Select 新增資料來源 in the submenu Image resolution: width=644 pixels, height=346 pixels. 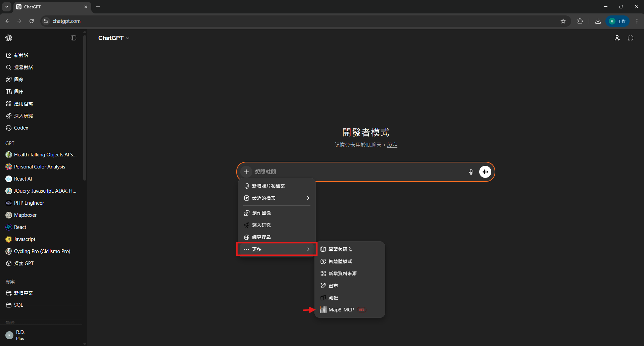click(350, 274)
